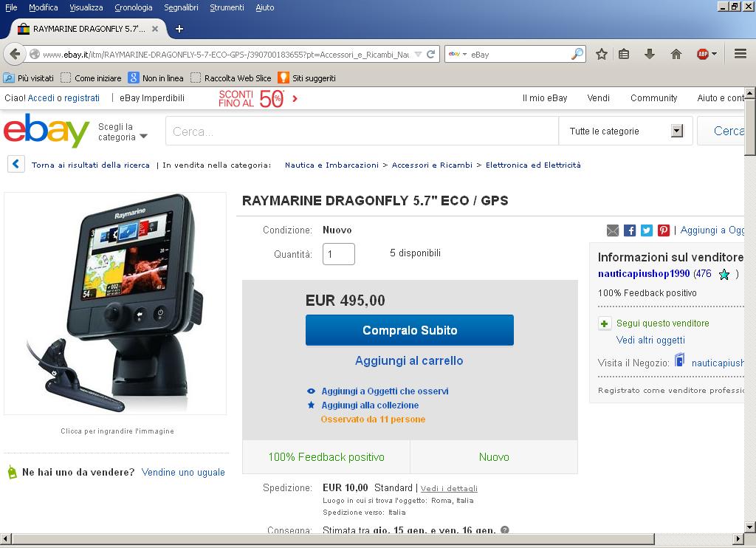Open seller nauticapiushop1990 profile
This screenshot has width=756, height=548.
click(644, 273)
